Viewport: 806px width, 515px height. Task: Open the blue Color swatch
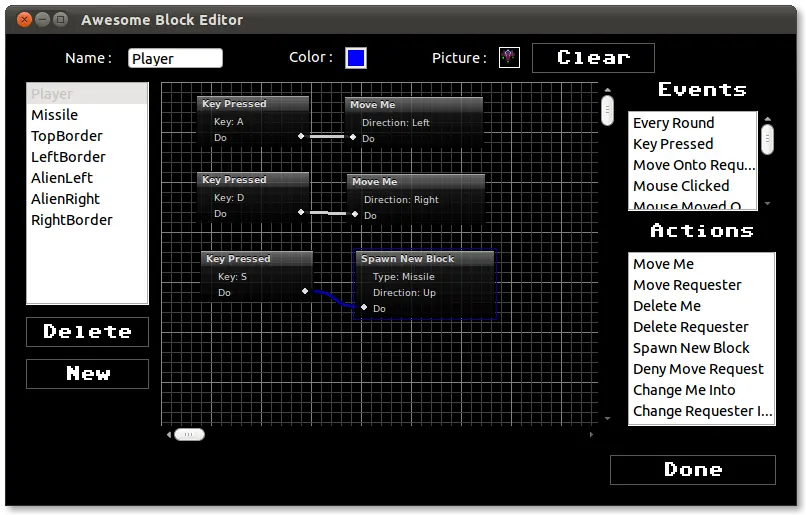[x=356, y=58]
